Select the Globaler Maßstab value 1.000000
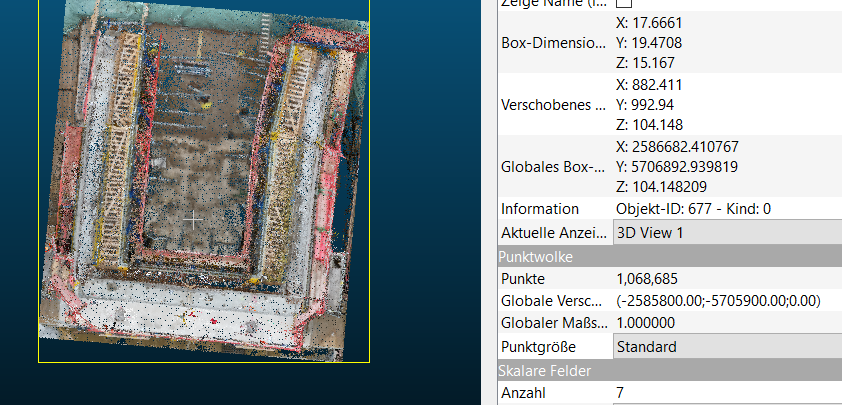The image size is (842, 405). pyautogui.click(x=646, y=324)
